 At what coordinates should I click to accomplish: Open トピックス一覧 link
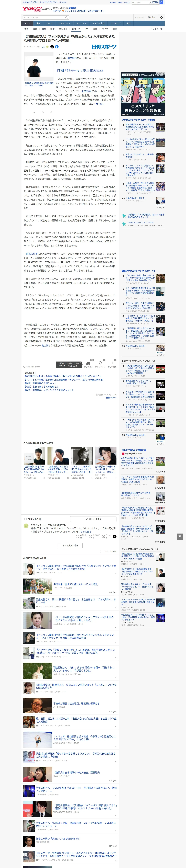click(x=155, y=29)
